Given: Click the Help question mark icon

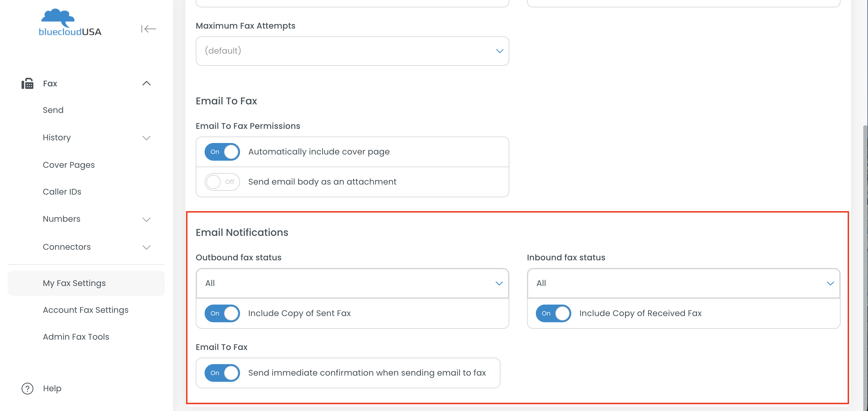Looking at the screenshot, I should click(x=28, y=389).
